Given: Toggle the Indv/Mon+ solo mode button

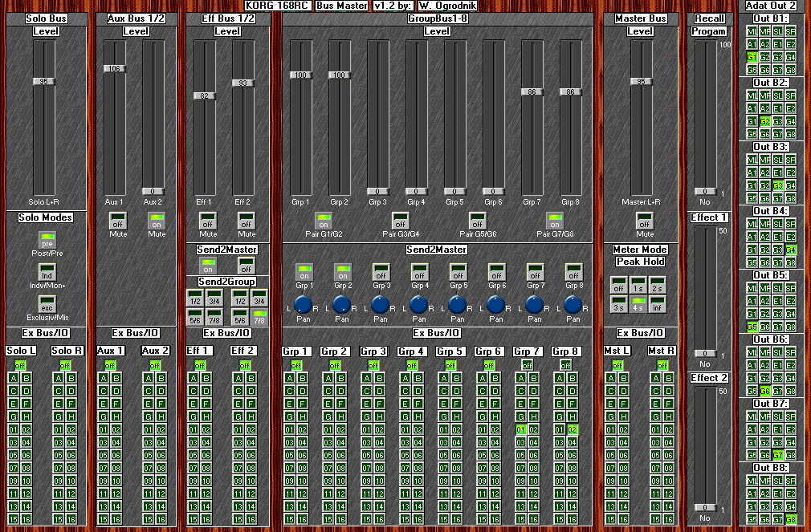Looking at the screenshot, I should coord(47,272).
